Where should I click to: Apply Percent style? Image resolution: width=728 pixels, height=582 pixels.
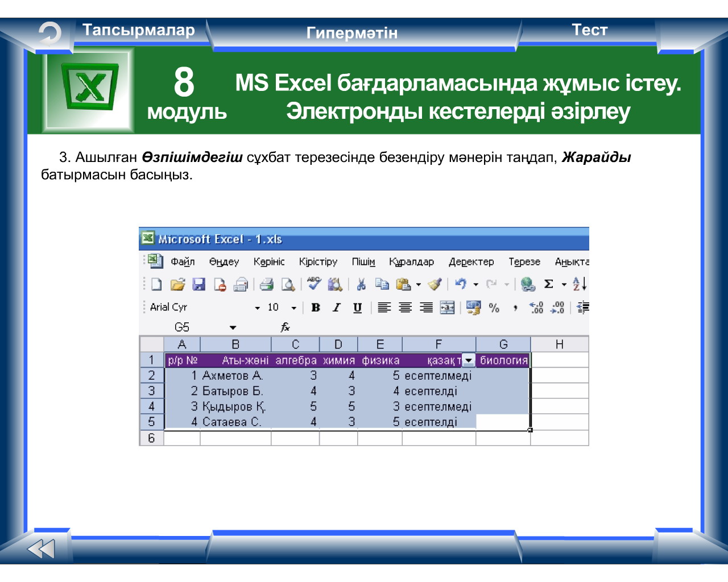(494, 307)
